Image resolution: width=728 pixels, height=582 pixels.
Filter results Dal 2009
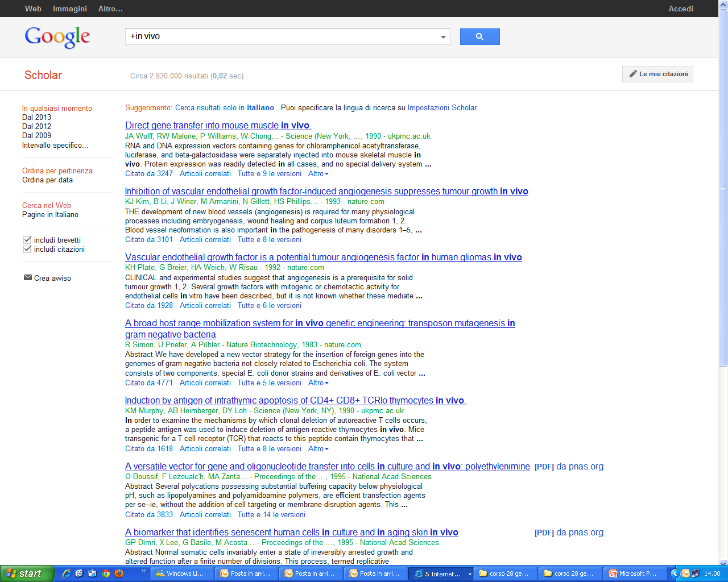click(36, 135)
